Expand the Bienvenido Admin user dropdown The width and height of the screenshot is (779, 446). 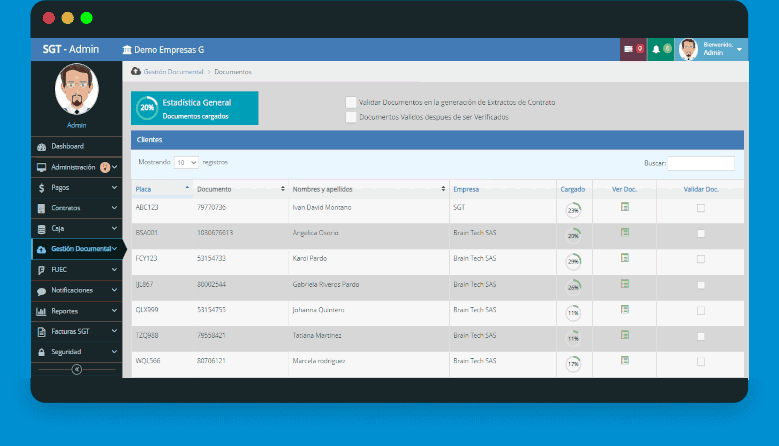click(x=739, y=49)
